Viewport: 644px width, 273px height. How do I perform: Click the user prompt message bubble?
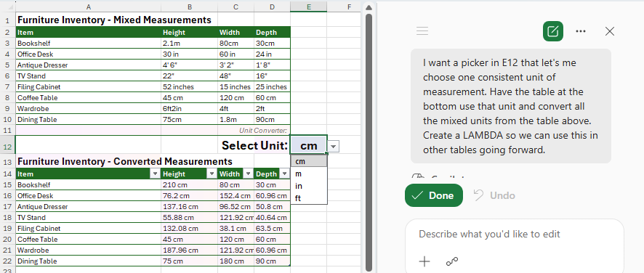(x=511, y=106)
